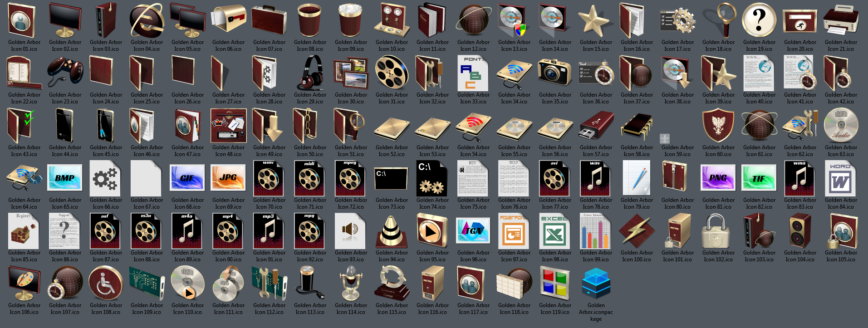
Task: Click the wmv video file Icon 70.ico
Action: click(269, 178)
